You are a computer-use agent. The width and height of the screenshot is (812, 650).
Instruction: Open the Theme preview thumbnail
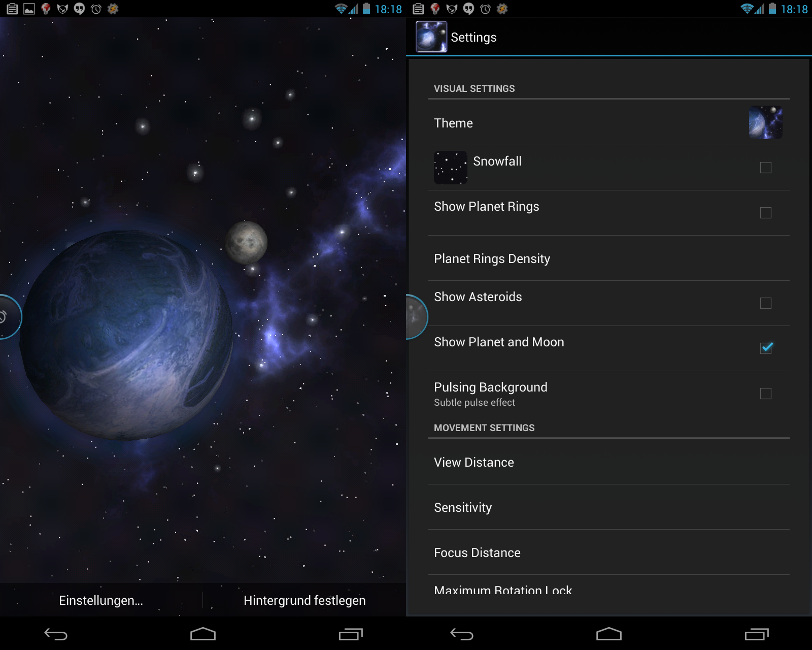point(765,122)
